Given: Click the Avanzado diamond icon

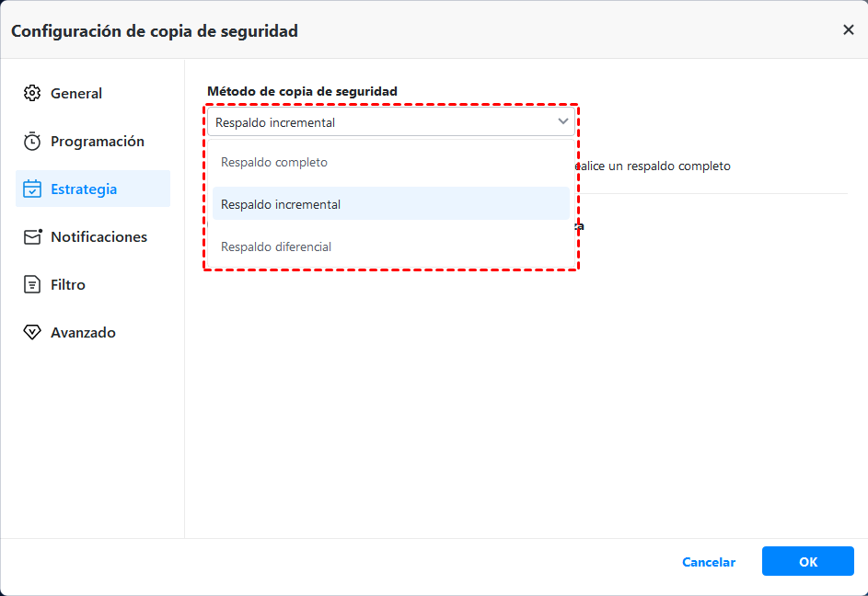Looking at the screenshot, I should (32, 333).
